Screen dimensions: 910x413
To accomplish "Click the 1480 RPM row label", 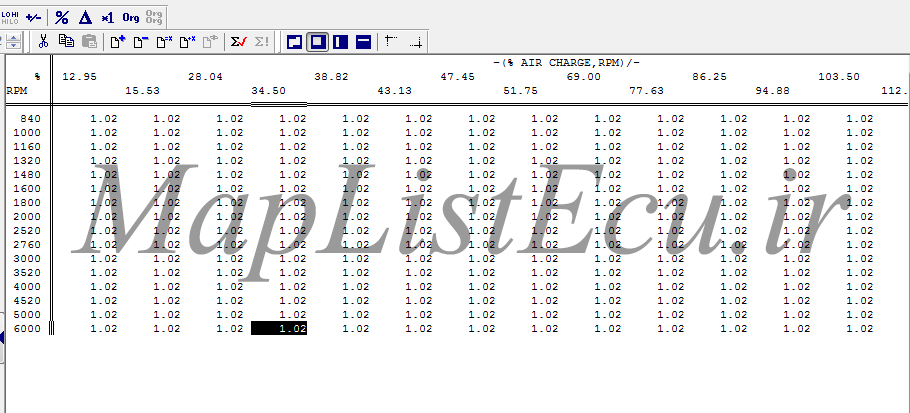I will point(27,175).
